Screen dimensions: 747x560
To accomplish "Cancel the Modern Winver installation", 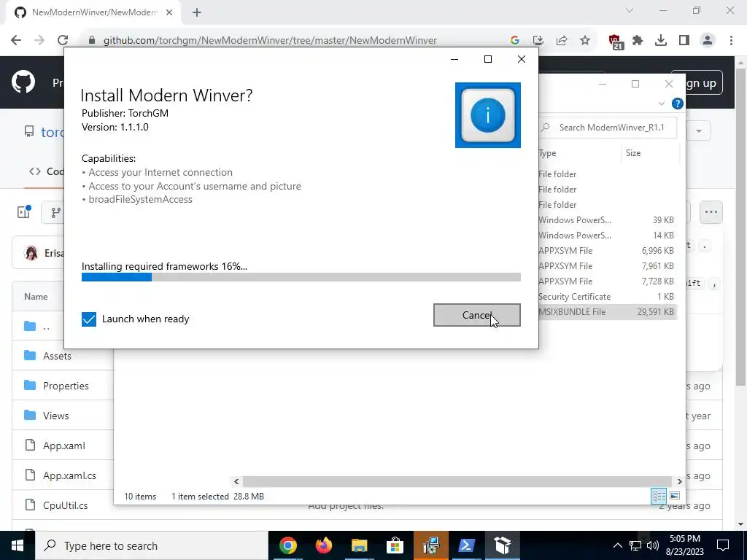I will (x=476, y=315).
